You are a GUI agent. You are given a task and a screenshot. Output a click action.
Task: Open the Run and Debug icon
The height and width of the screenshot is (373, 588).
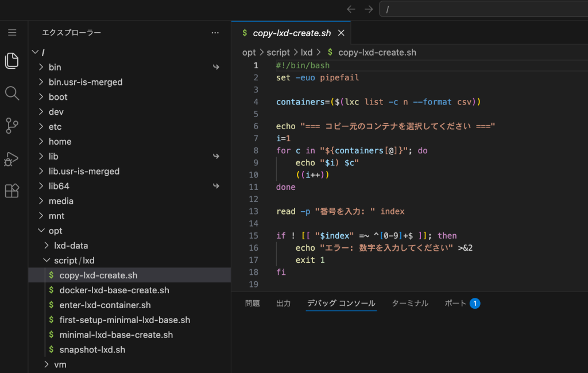coord(12,158)
